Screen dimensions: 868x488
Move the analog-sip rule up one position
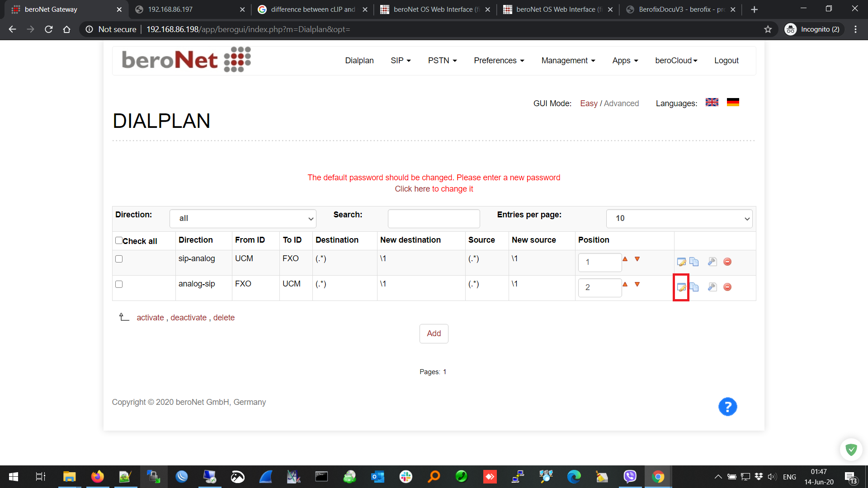625,284
